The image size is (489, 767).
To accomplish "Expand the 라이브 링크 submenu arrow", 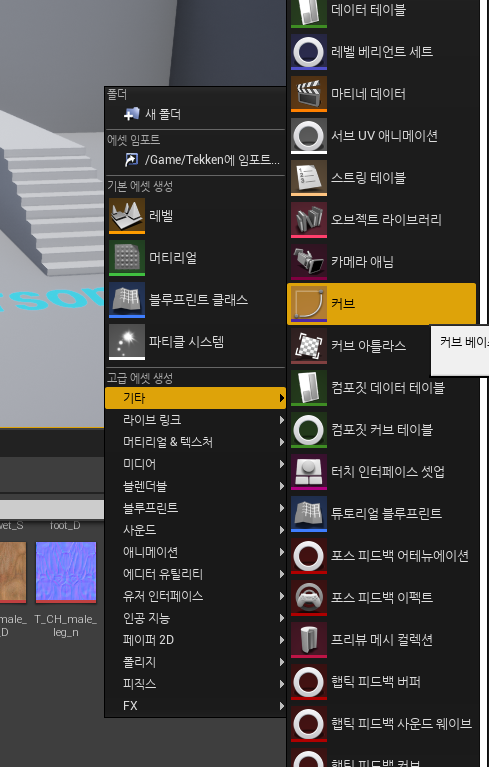I will [282, 420].
